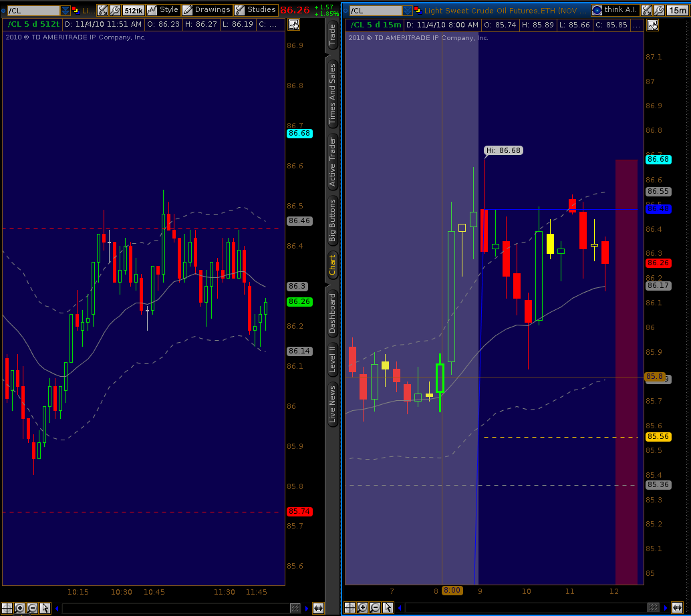Click the /CL 5 d 512t chart title
Image resolution: width=691 pixels, height=616 pixels.
34,24
